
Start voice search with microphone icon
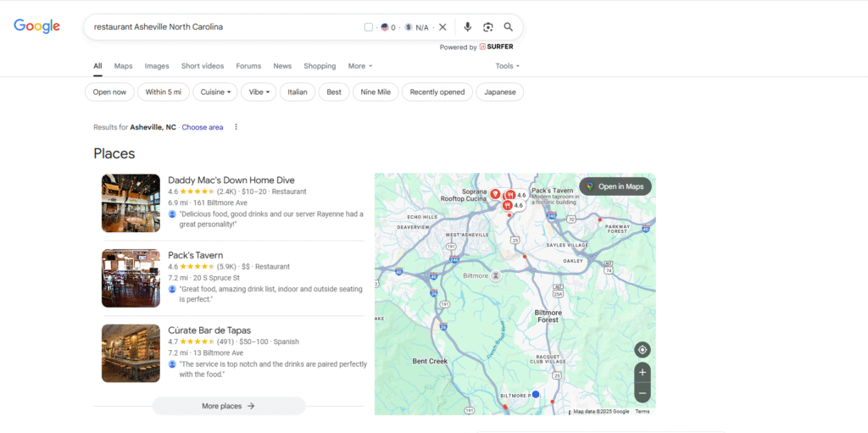pos(468,27)
